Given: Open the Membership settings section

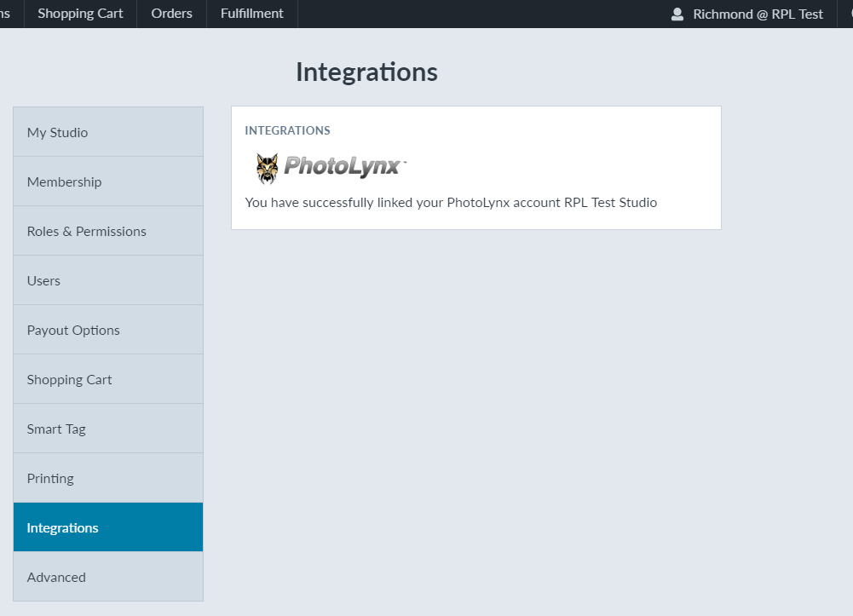Looking at the screenshot, I should [108, 181].
